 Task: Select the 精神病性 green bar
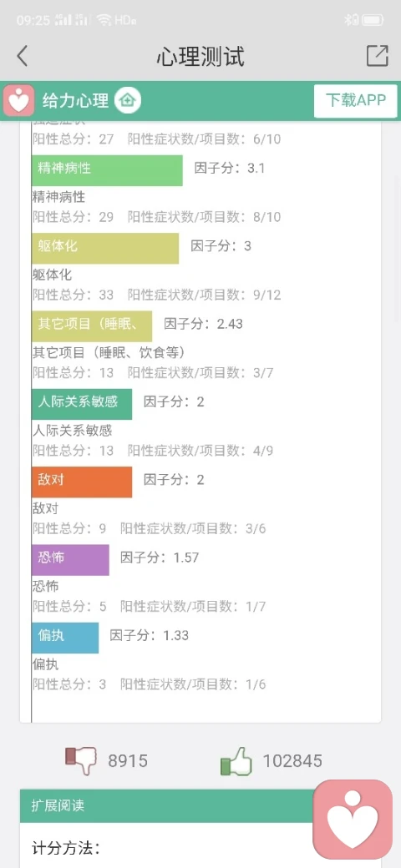point(107,170)
